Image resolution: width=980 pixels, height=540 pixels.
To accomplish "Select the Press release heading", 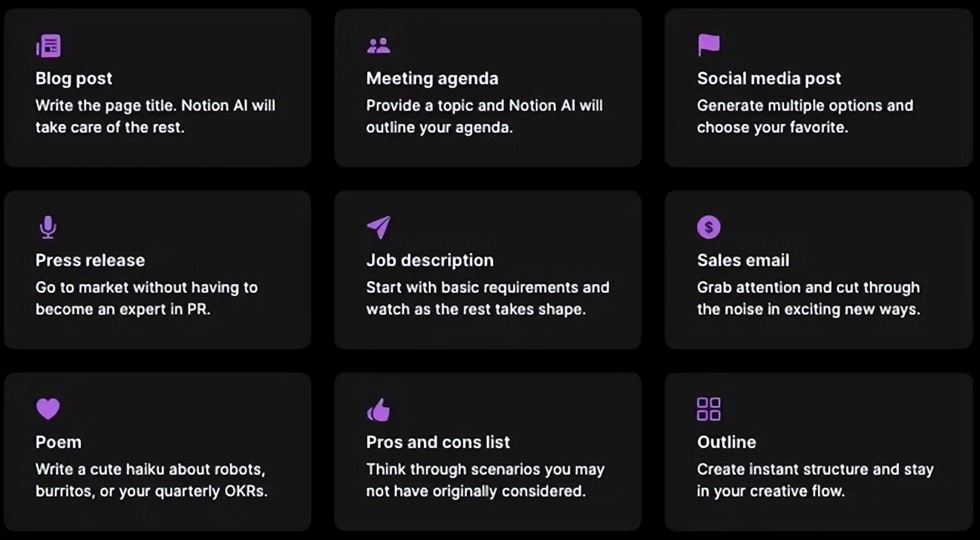I will 90,260.
